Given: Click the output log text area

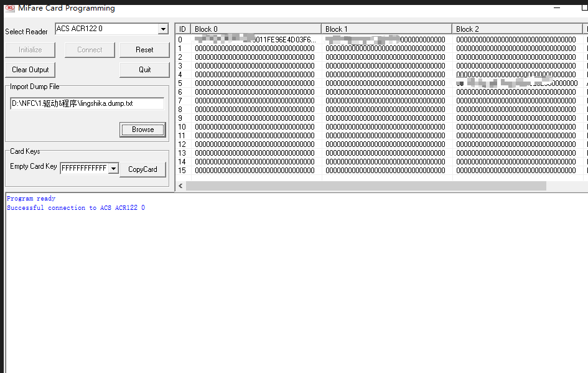Looking at the screenshot, I should pos(296,286).
